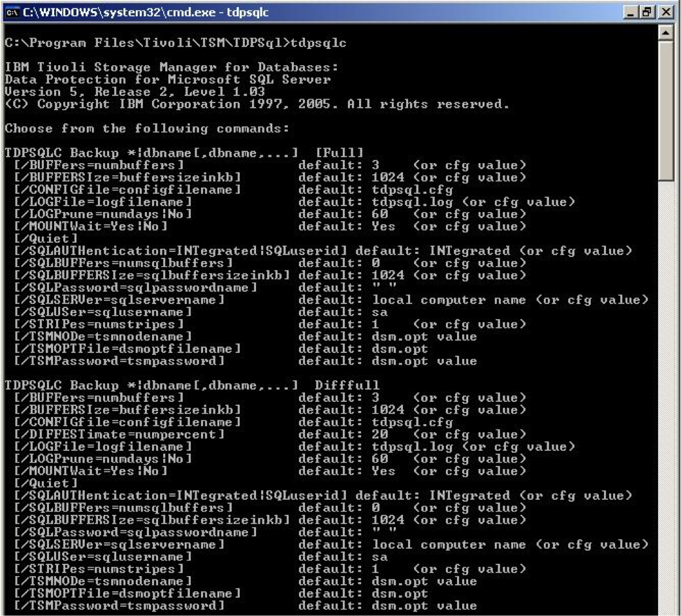The width and height of the screenshot is (681, 616).
Task: Click '[/TSMPassword=tsmpassword]' in the Full backup section
Action: (x=119, y=361)
